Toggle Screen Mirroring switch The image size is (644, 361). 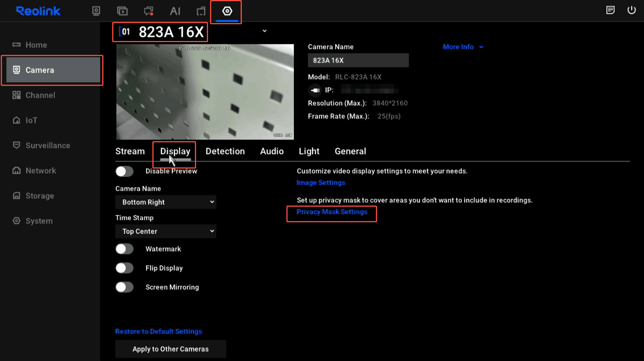point(125,287)
